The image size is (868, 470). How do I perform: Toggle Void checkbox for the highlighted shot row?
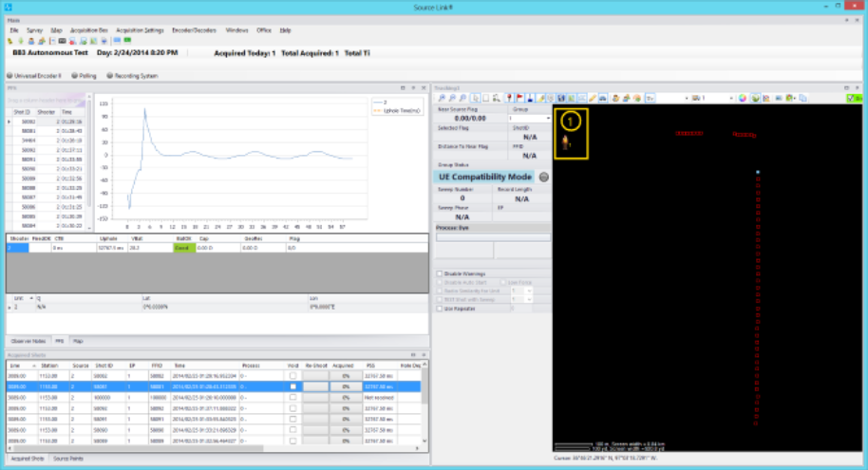[292, 386]
